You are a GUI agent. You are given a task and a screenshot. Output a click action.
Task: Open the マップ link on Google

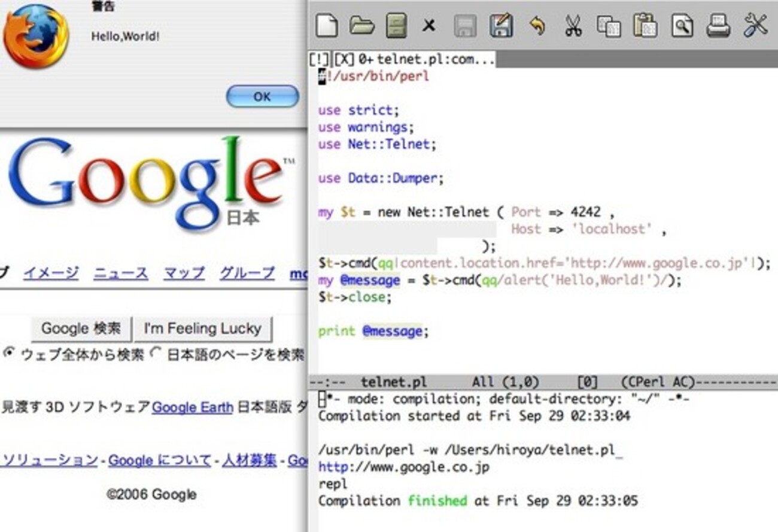(x=184, y=273)
